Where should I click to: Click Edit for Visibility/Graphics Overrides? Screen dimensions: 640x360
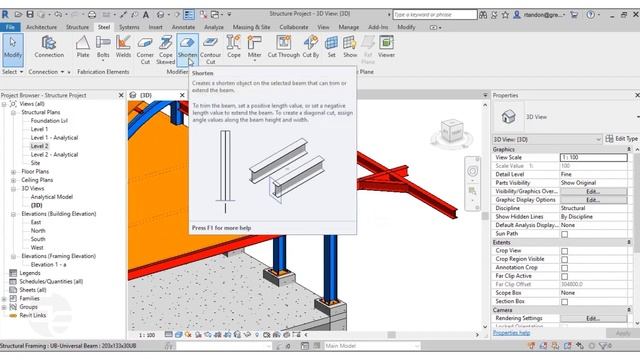click(593, 191)
